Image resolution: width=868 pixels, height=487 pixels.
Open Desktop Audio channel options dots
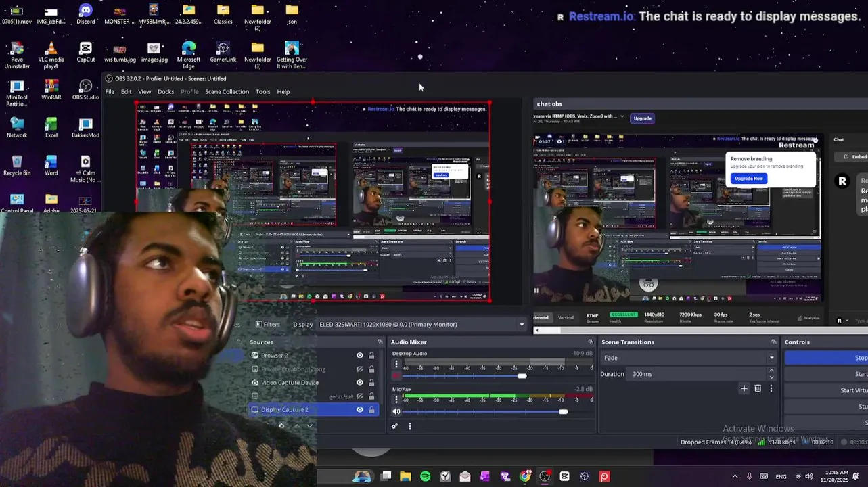tap(396, 364)
